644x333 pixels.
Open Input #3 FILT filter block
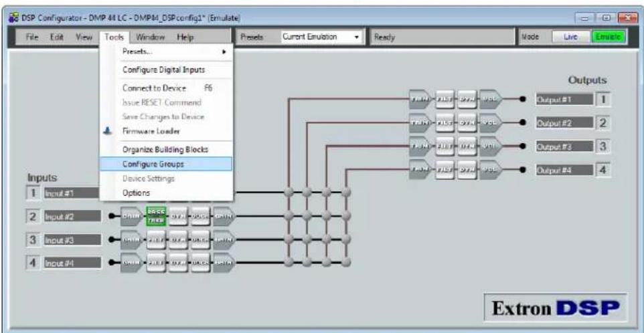click(x=156, y=239)
